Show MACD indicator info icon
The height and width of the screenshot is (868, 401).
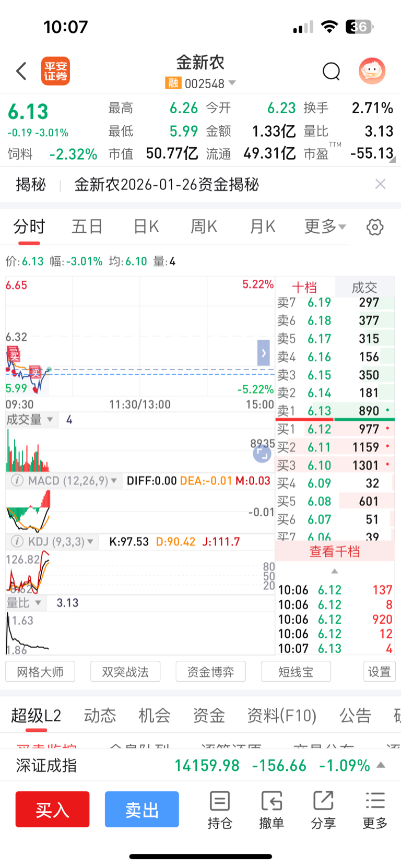coord(17,481)
